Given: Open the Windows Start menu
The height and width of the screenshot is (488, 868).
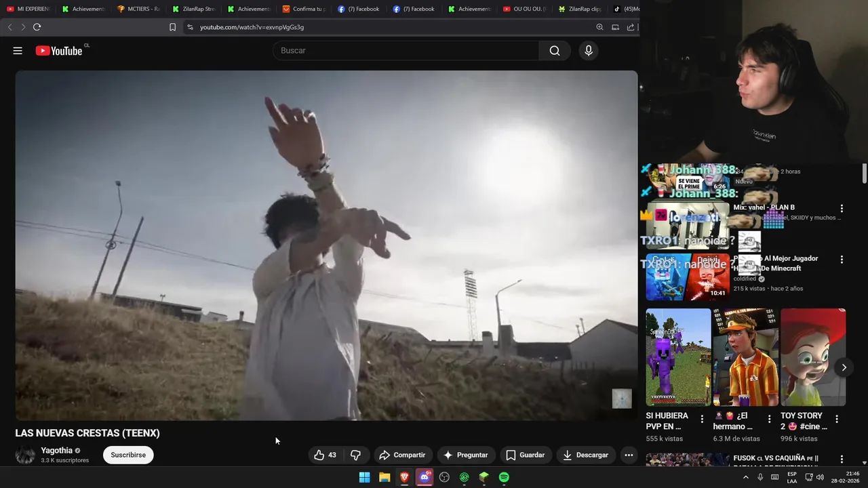Looking at the screenshot, I should 364,477.
